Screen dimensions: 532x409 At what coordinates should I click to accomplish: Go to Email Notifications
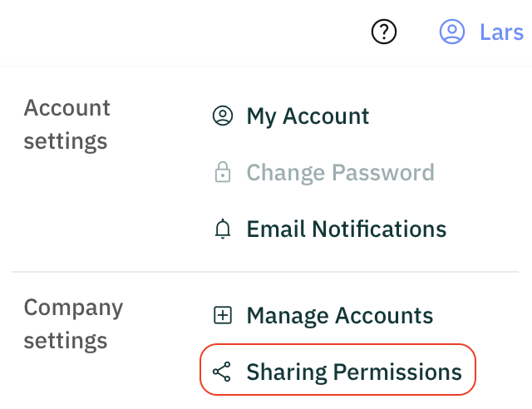346,229
